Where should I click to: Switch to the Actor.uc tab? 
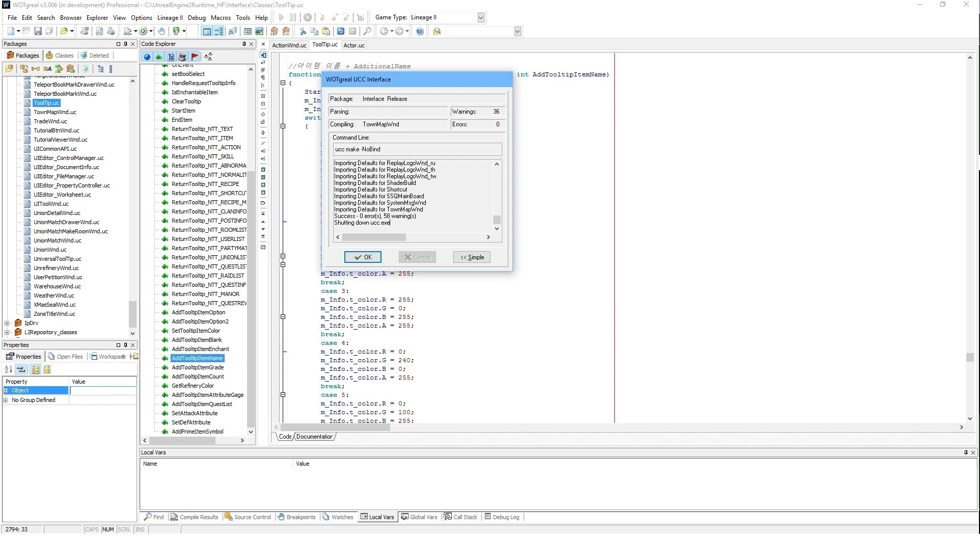[354, 45]
